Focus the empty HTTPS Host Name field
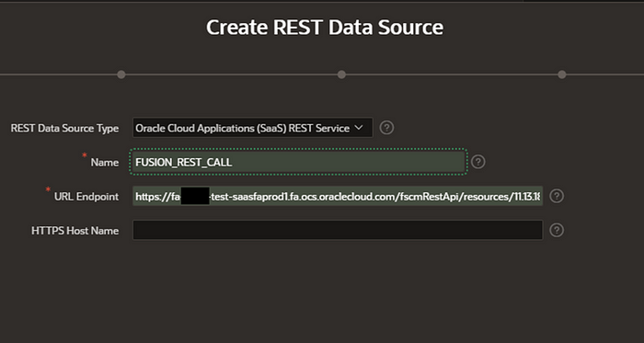The height and width of the screenshot is (343, 644). (x=338, y=230)
